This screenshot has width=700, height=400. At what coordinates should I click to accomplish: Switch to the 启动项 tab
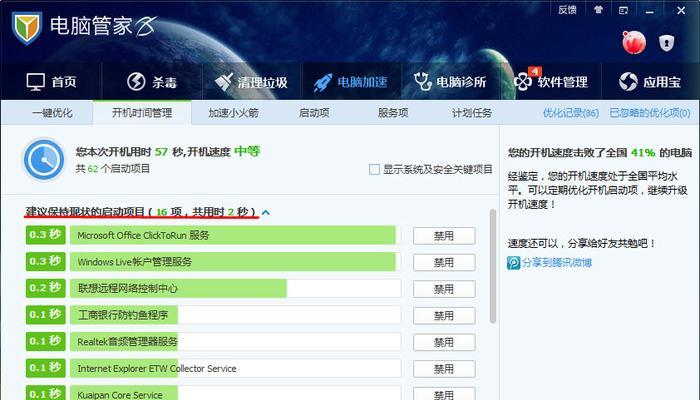[x=314, y=113]
